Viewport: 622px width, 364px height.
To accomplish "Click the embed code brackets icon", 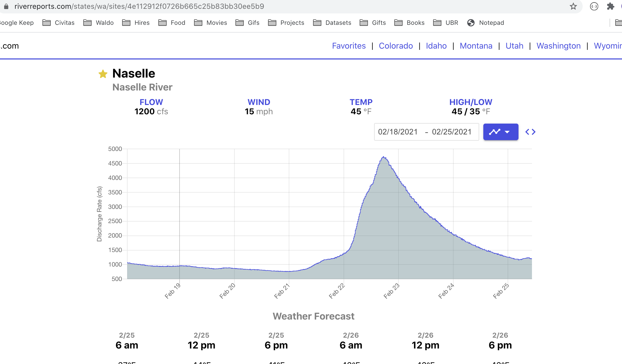I will (530, 132).
